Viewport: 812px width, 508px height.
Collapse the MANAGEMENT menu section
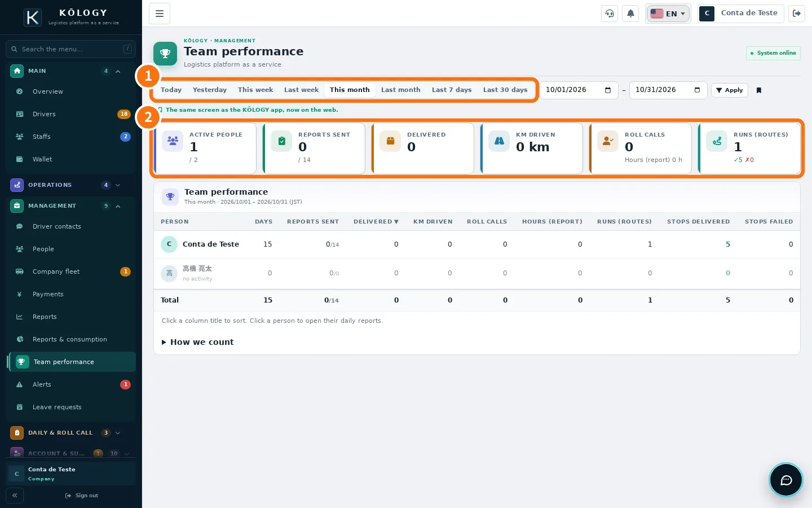click(72, 206)
